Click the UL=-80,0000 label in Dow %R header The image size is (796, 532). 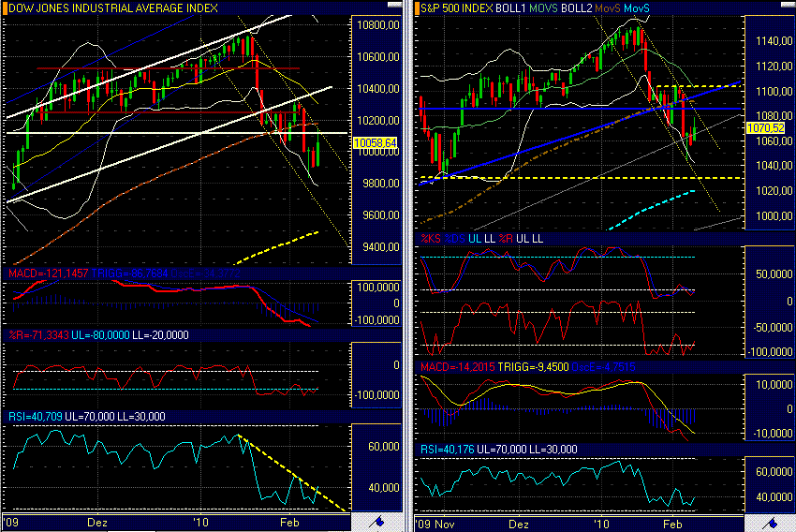click(x=100, y=335)
